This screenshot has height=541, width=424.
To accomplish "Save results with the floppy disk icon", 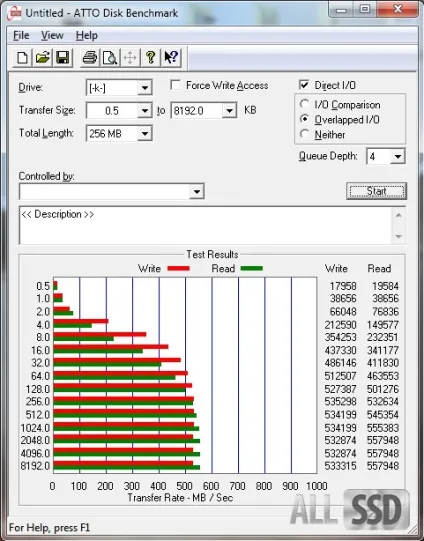I will pyautogui.click(x=62, y=57).
